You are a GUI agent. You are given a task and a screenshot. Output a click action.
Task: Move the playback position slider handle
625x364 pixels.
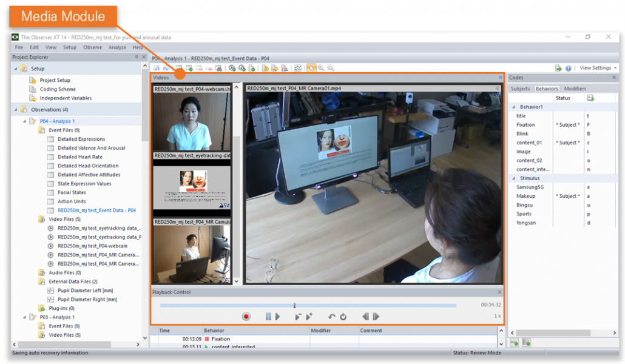point(294,305)
